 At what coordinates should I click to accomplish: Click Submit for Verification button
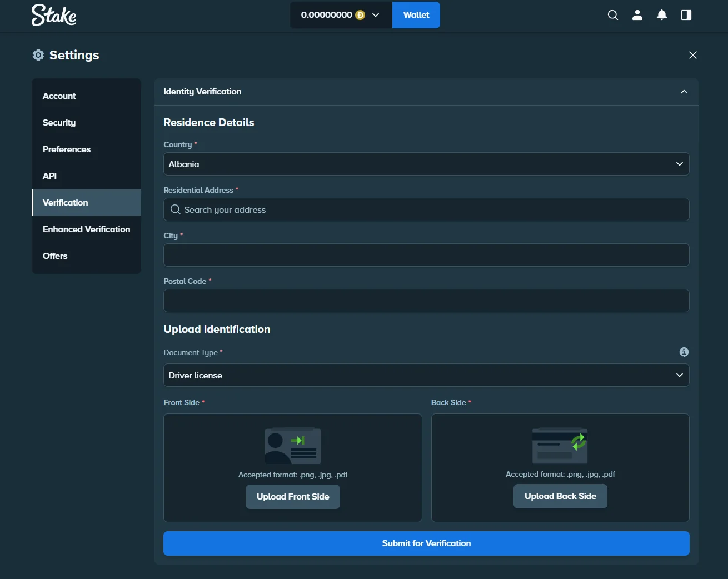[426, 543]
